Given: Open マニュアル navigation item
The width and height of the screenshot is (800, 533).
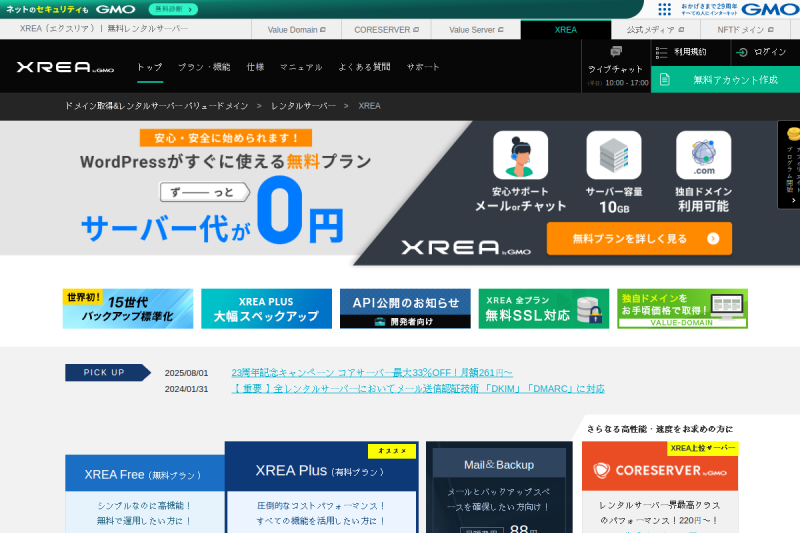Looking at the screenshot, I should coord(301,67).
